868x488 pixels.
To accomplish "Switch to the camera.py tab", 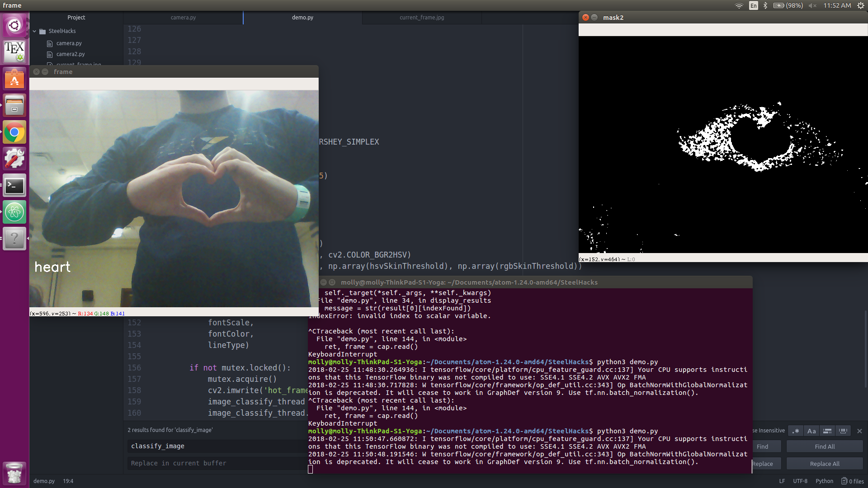I will coord(183,18).
